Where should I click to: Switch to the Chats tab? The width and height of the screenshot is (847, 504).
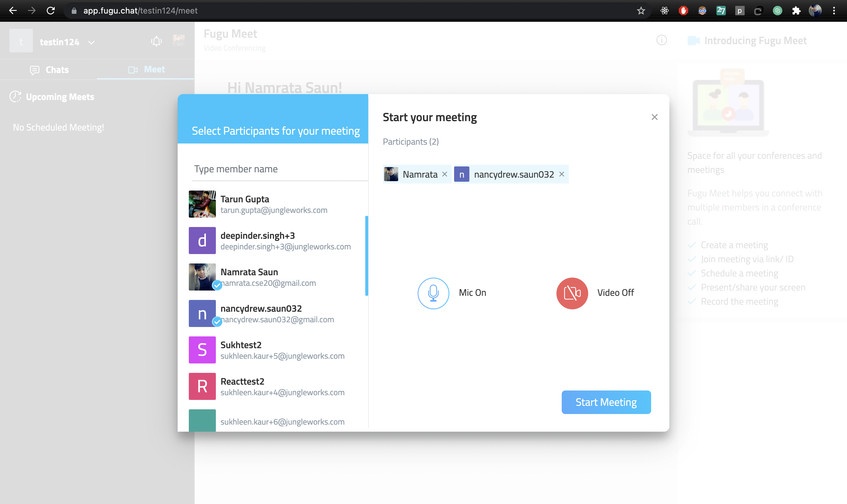click(x=49, y=70)
